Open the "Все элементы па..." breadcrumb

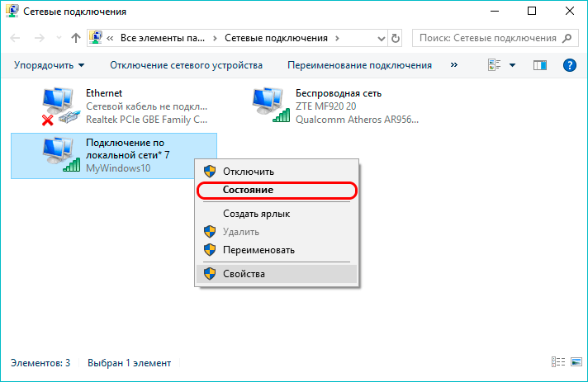click(163, 38)
